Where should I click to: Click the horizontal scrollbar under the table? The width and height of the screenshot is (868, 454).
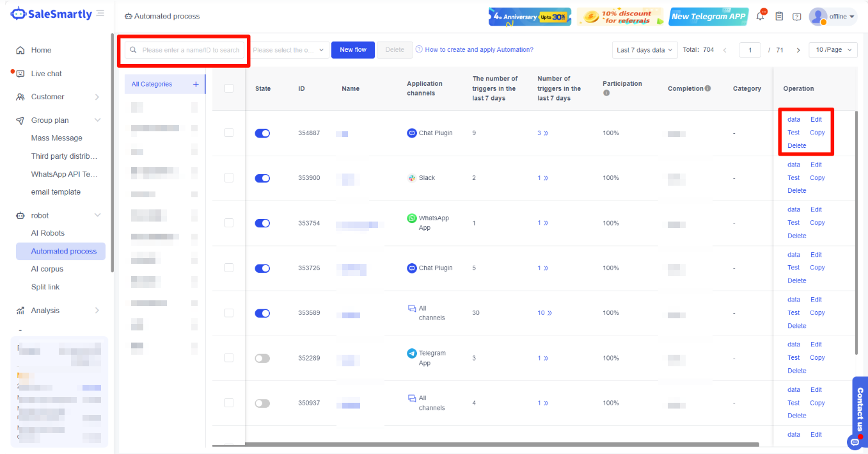pos(486,444)
